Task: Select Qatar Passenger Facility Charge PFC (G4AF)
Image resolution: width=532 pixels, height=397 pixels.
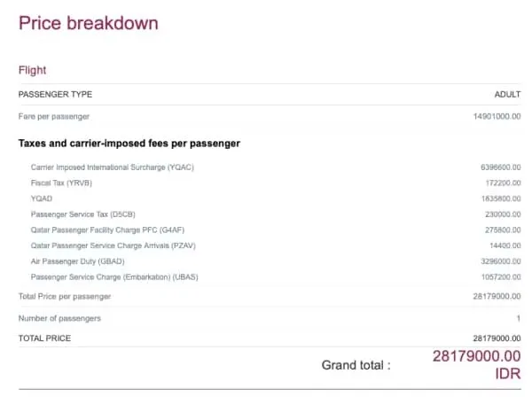Action: tap(103, 230)
